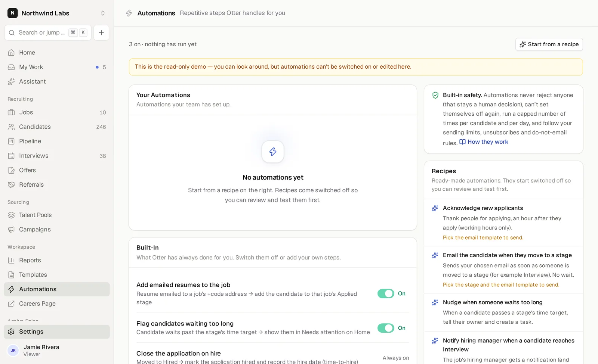Viewport: 598px width, 364px height.
Task: Toggle Add emailed resumes to the job
Action: [386, 294]
